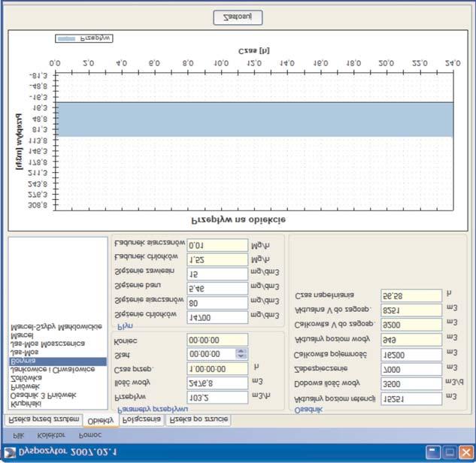Click the Płyn group label
The height and width of the screenshot is (463, 476).
[x=125, y=326]
